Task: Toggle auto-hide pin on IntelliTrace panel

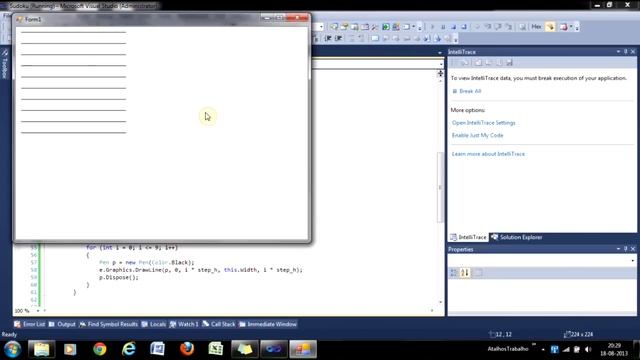Action: coord(625,52)
